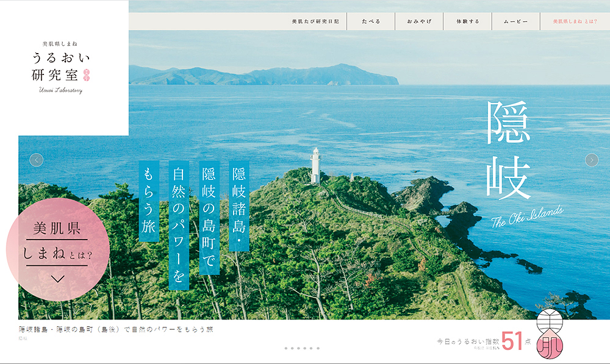The width and height of the screenshot is (610, 364).
Task: Select おみやげ in the navigation bar
Action: point(419,21)
